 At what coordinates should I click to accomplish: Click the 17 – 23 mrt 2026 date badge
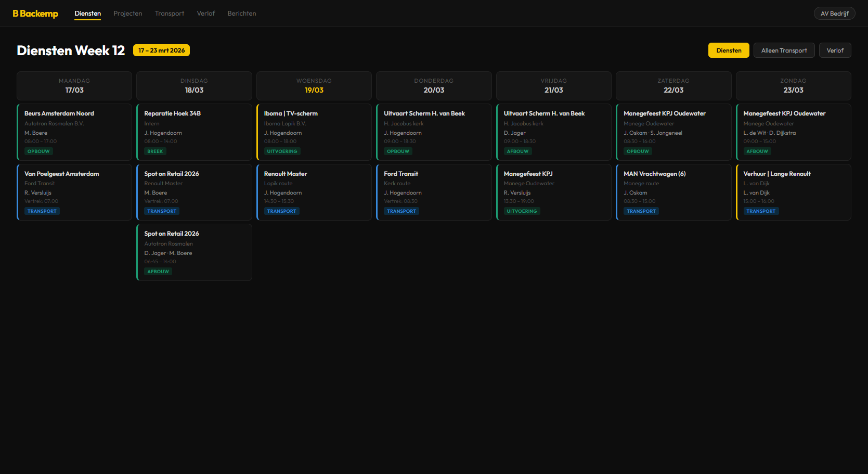click(161, 50)
